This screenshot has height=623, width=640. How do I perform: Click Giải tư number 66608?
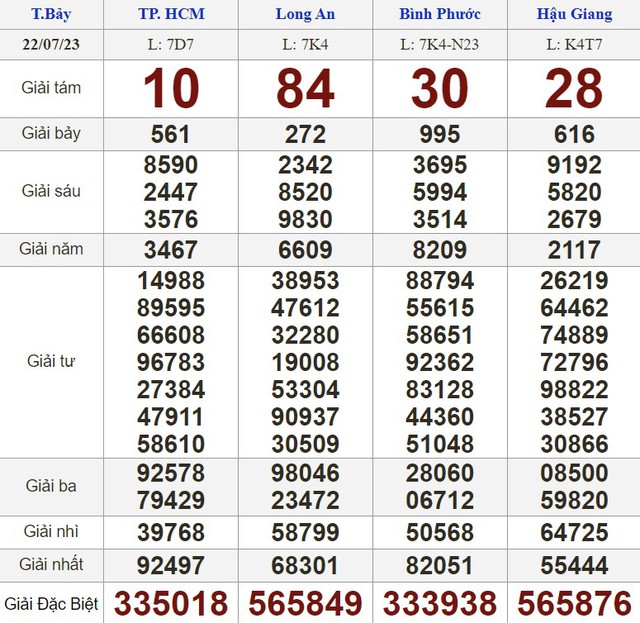pos(171,335)
